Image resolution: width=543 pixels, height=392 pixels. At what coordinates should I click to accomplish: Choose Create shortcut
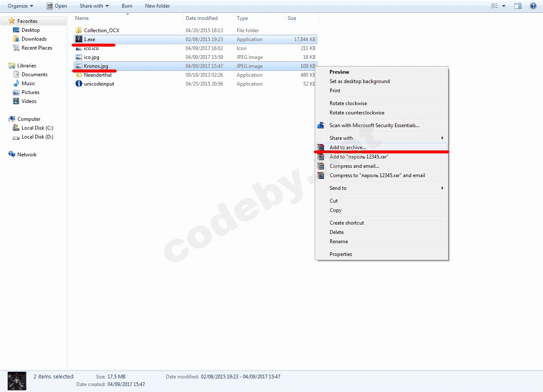(x=347, y=223)
